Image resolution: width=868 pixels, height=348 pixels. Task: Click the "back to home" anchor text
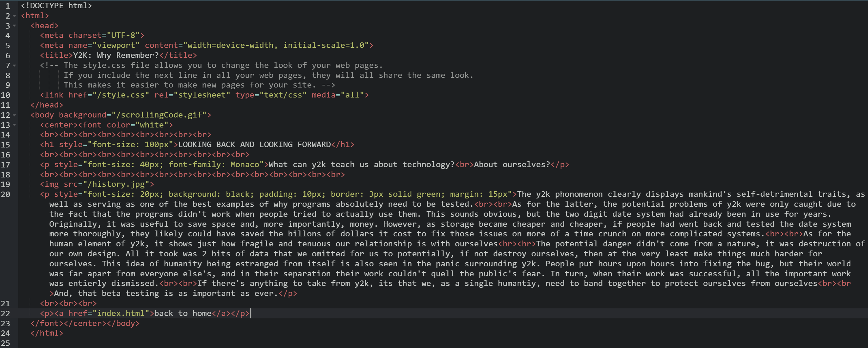pos(183,314)
